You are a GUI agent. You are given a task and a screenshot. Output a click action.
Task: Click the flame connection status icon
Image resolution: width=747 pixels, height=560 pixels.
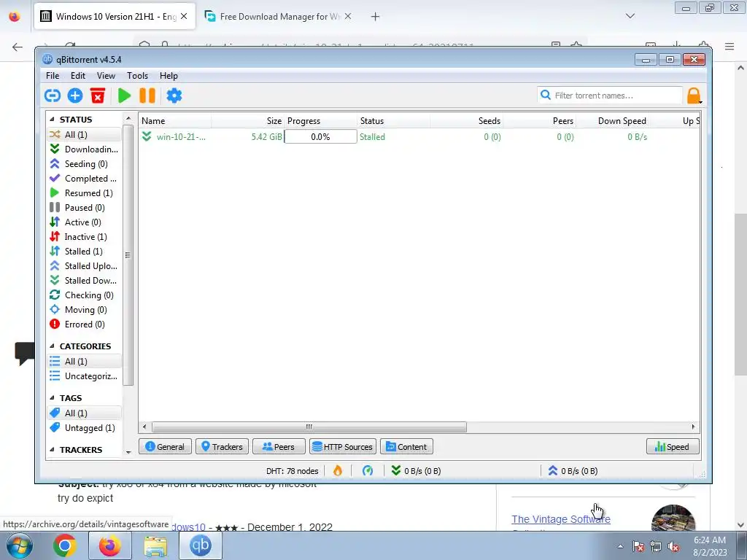pos(337,471)
